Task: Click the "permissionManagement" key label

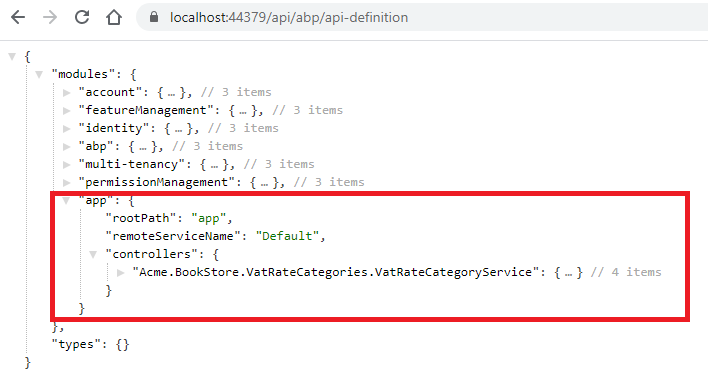Action: 157,182
